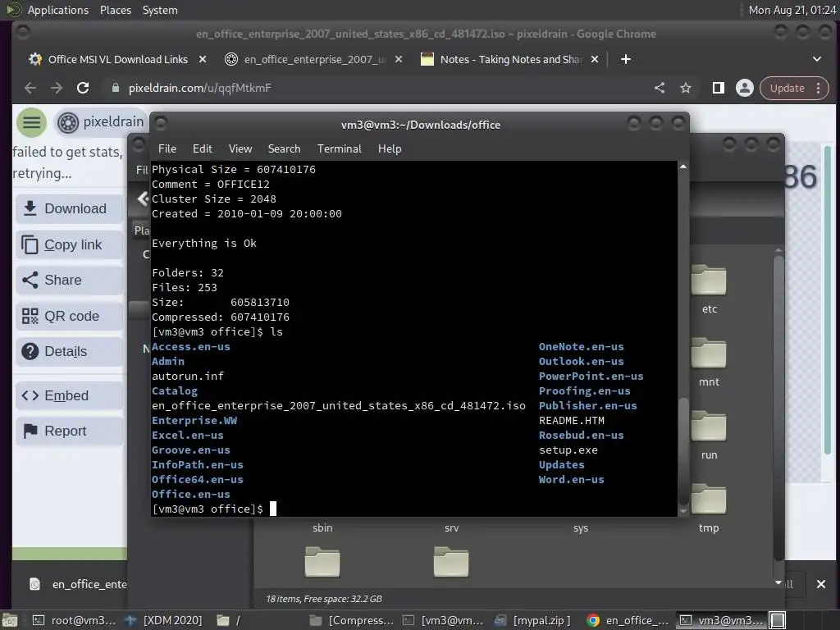Switch to en_office Chrome taskbar entry

[x=628, y=620]
